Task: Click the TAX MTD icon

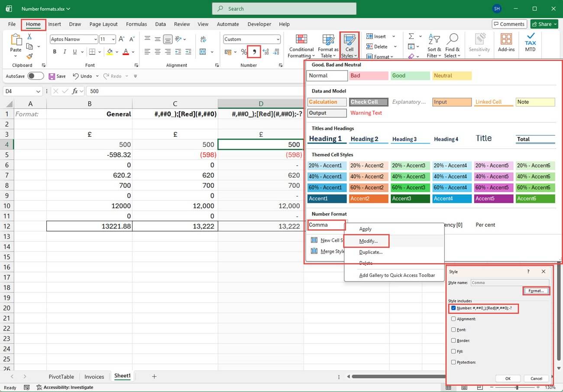Action: point(530,42)
